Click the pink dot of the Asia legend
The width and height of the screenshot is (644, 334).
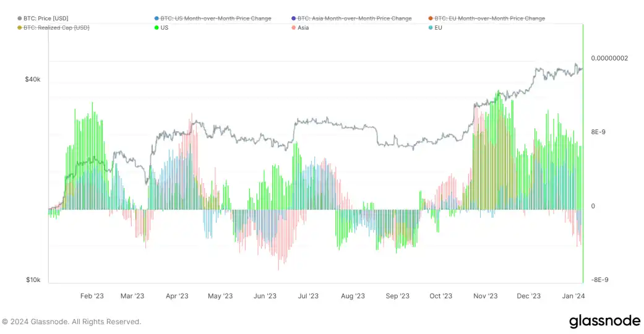293,28
